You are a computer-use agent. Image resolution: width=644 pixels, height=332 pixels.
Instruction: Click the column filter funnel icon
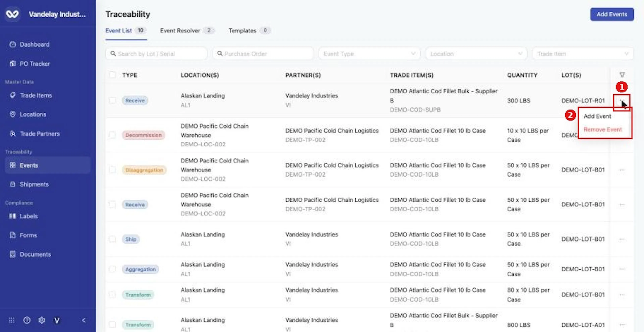622,75
